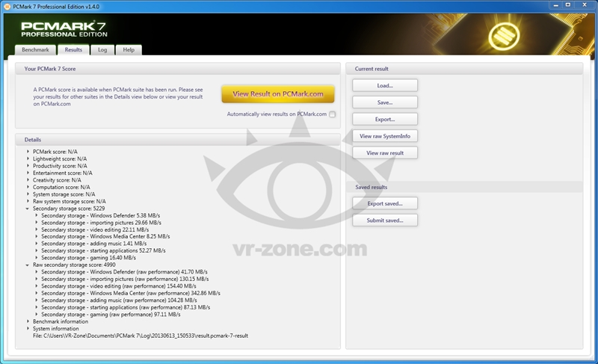598x364 pixels.
Task: Click the Submit saved... button
Action: (385, 220)
